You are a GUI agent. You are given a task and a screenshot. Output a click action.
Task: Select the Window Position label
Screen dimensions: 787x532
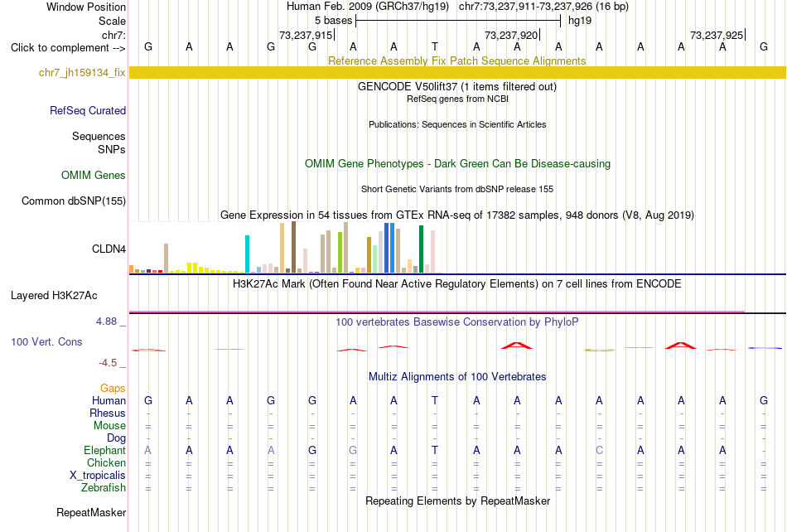86,7
